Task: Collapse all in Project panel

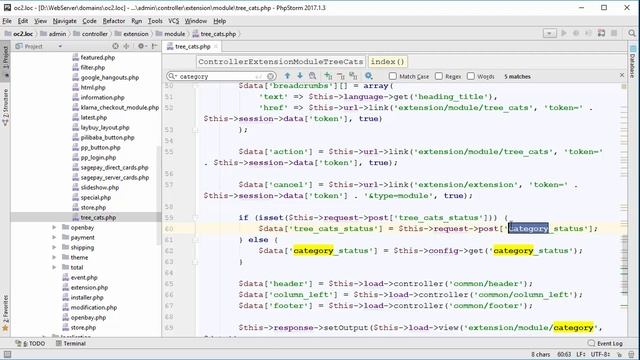Action: coord(126,46)
